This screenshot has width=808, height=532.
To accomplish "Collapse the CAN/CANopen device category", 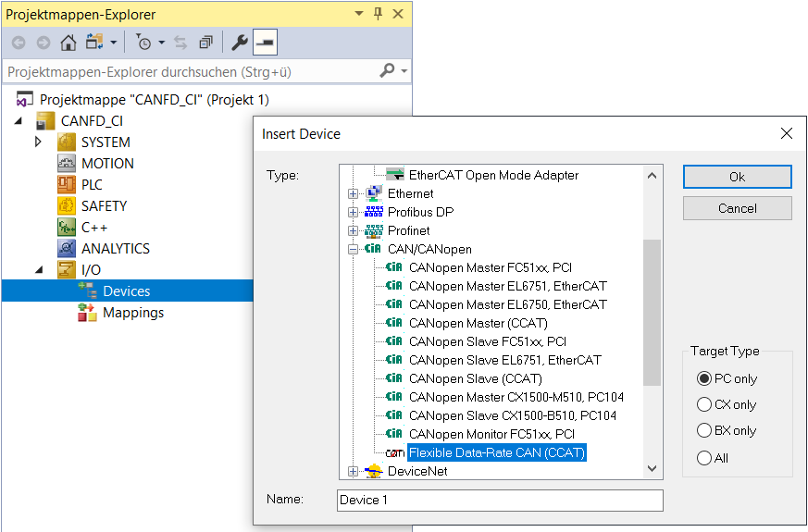I will tap(353, 249).
